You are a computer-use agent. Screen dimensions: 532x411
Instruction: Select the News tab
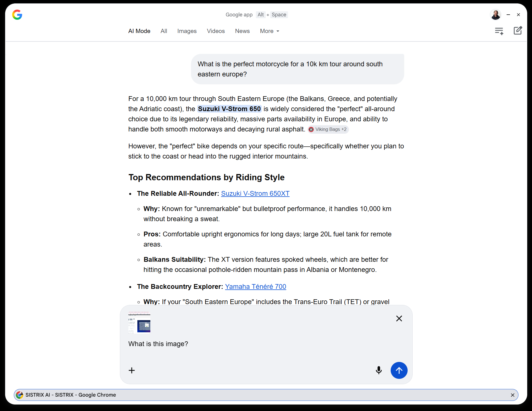(x=242, y=31)
